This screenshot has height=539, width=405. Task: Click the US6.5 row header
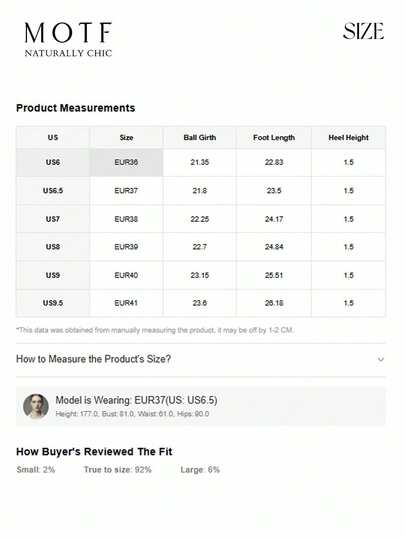point(53,190)
